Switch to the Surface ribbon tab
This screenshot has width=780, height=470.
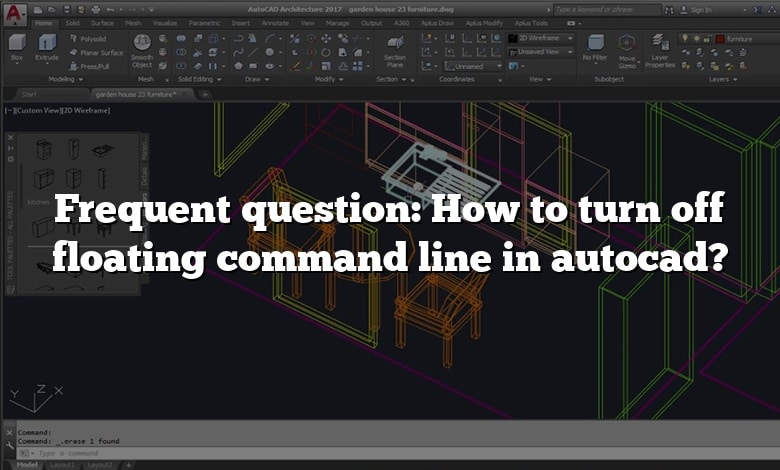pyautogui.click(x=102, y=23)
